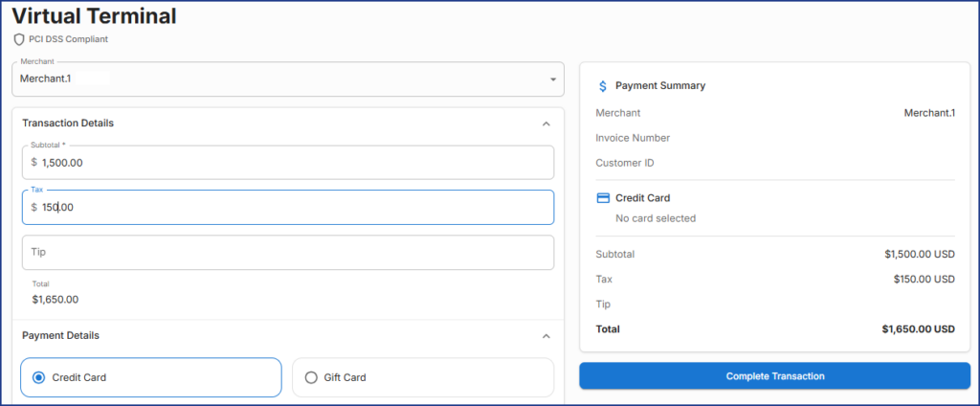Open the Merchant dropdown arrow

pyautogui.click(x=552, y=79)
